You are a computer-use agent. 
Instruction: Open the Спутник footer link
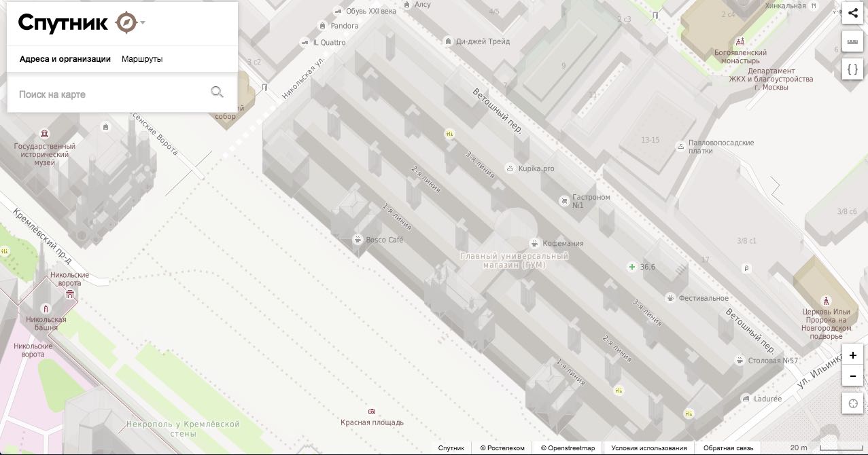[x=451, y=448]
